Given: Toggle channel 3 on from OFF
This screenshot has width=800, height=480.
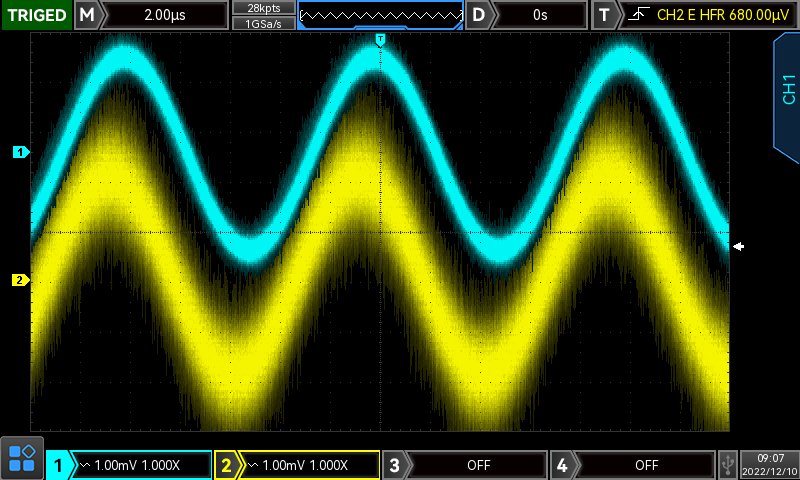Looking at the screenshot, I should (x=478, y=465).
